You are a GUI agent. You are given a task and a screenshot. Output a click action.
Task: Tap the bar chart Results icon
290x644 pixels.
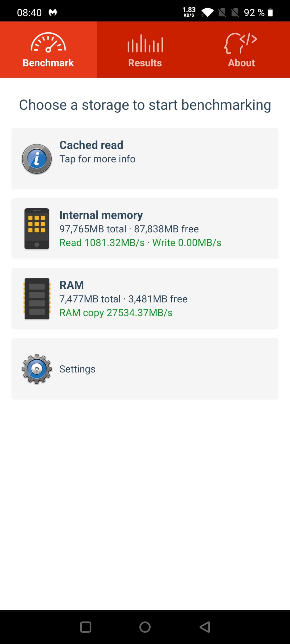click(145, 43)
